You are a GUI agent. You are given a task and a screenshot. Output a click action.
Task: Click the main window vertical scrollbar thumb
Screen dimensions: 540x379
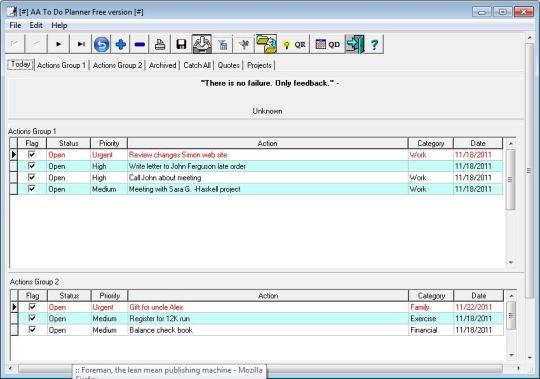[x=530, y=171]
